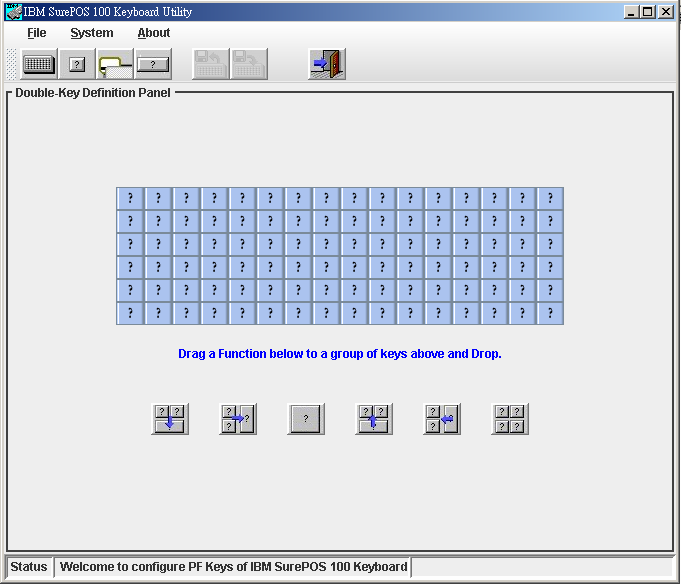
Task: Open the File menu
Action: pos(37,33)
